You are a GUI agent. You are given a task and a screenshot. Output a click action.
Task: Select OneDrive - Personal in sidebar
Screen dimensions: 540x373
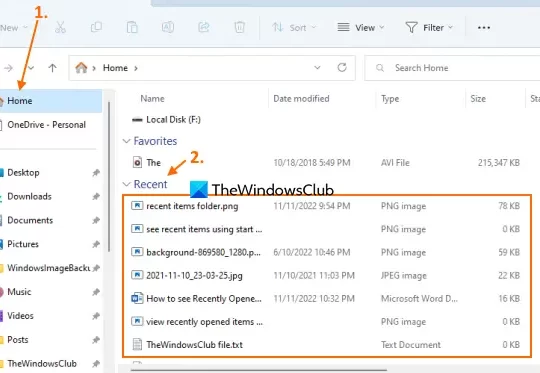[x=46, y=125]
